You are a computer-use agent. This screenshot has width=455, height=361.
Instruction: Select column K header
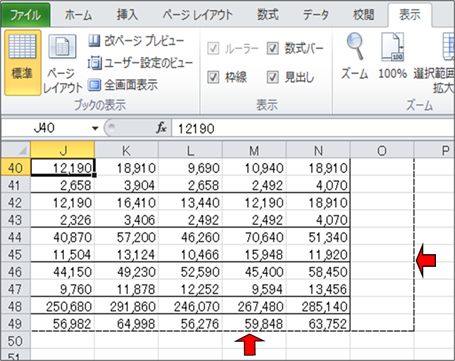click(x=126, y=150)
